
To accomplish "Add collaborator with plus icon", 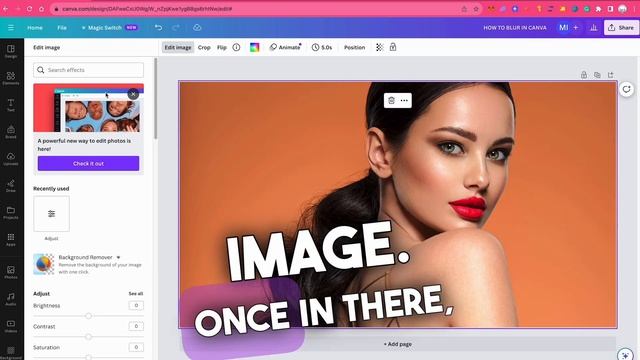I will (x=576, y=27).
